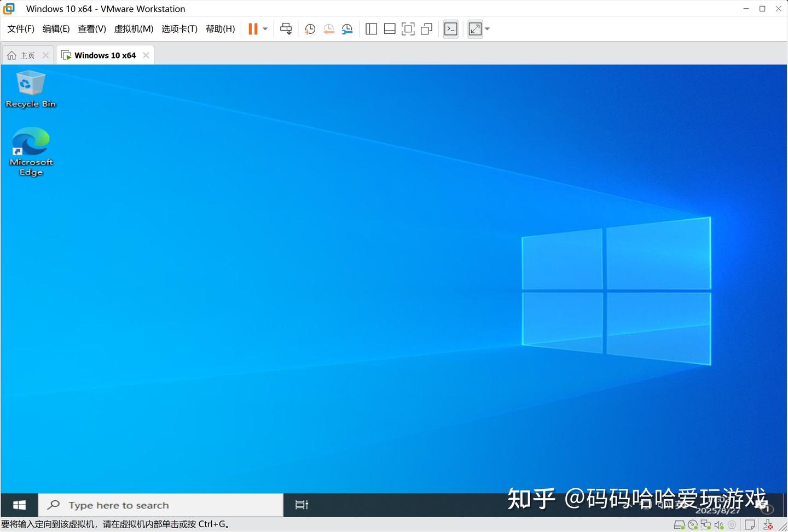This screenshot has height=532, width=788.
Task: Send Ctrl+Alt+Del to the guest OS
Action: (x=286, y=29)
